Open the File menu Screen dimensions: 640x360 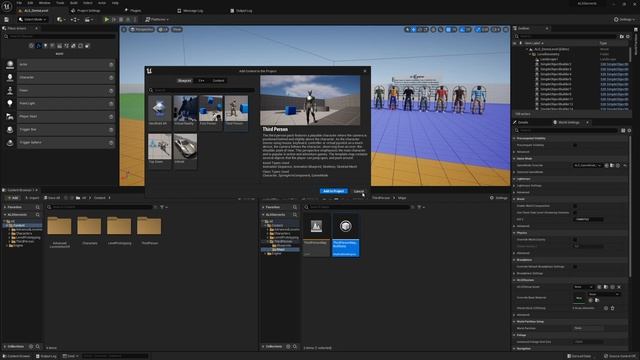coord(19,3)
